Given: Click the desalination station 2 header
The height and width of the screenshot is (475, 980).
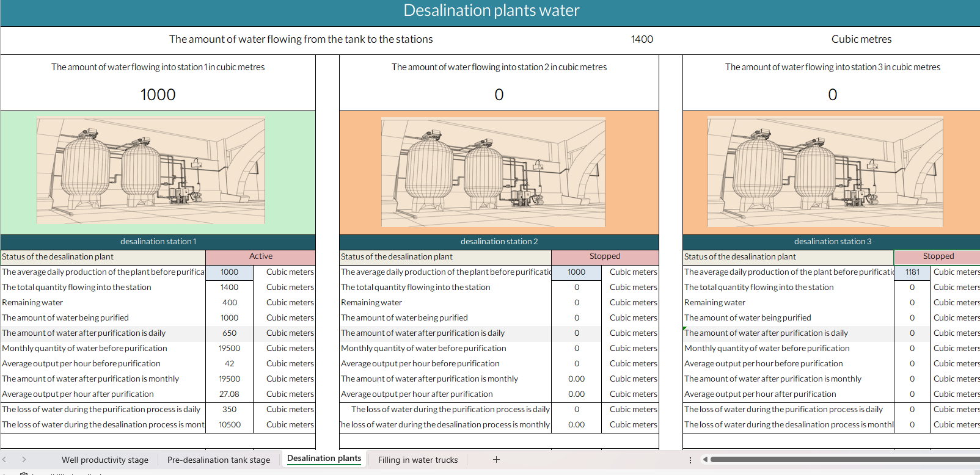Looking at the screenshot, I should click(499, 242).
